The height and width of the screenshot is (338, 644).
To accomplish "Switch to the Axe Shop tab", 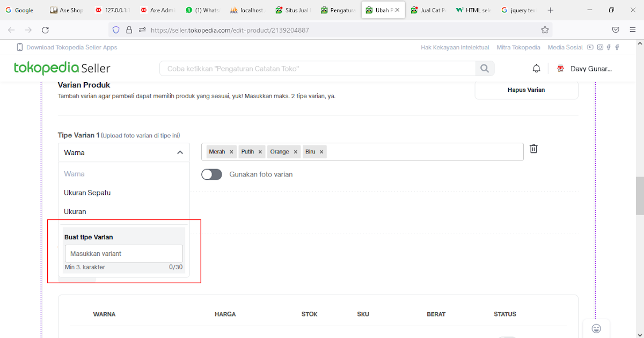I will coord(68,10).
